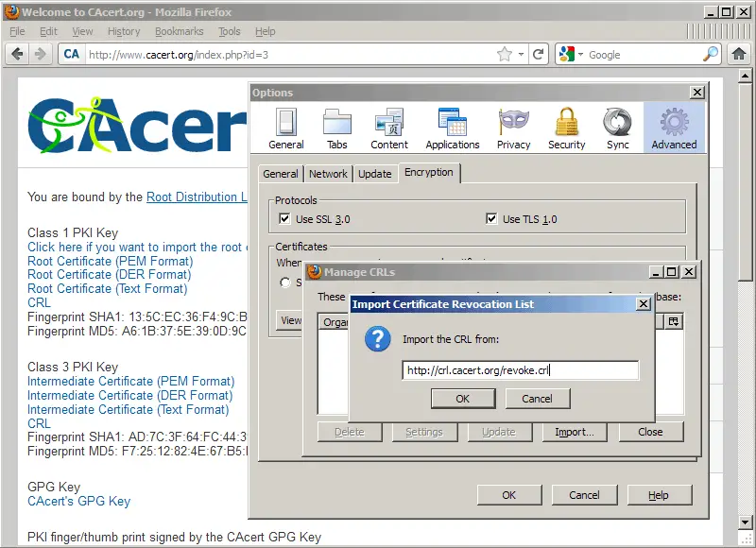Open the Edit menu
Viewport: 756px width, 548px height.
tap(48, 31)
